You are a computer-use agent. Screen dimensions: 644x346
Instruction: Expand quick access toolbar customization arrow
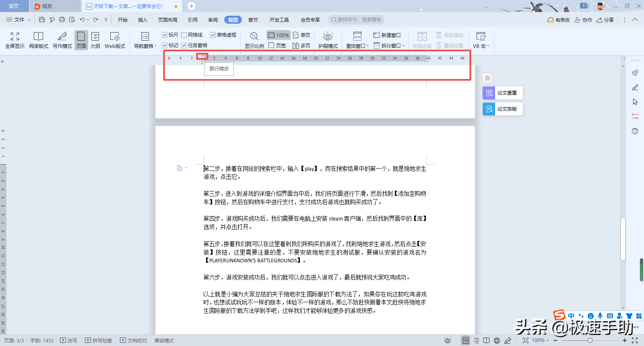(106, 20)
